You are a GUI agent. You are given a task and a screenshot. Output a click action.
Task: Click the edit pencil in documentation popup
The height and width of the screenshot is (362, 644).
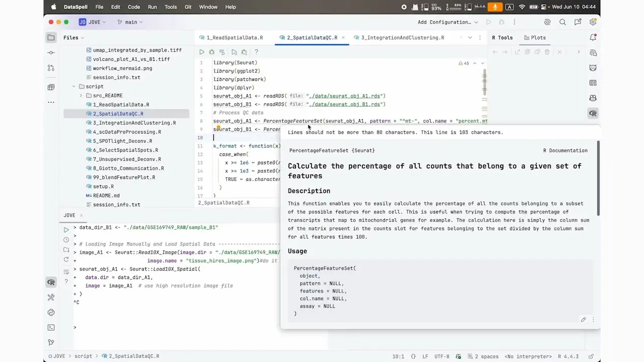[x=583, y=320]
